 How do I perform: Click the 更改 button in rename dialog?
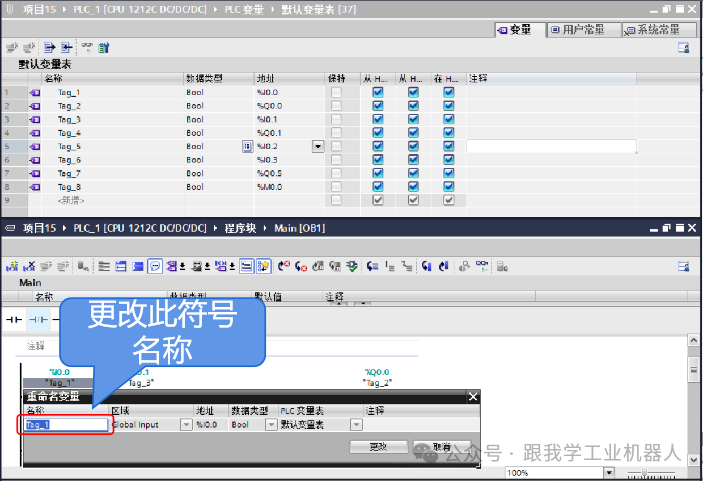377,447
